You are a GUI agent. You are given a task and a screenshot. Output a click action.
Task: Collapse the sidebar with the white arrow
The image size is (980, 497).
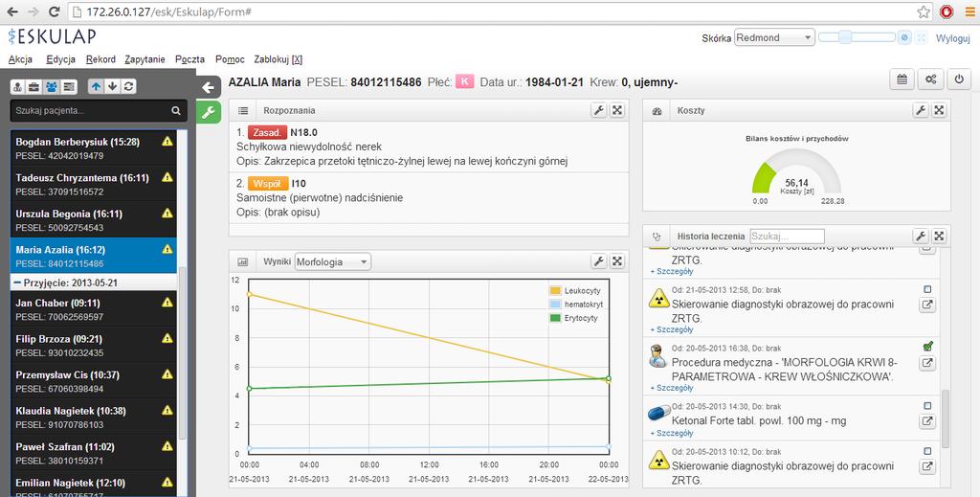[208, 87]
